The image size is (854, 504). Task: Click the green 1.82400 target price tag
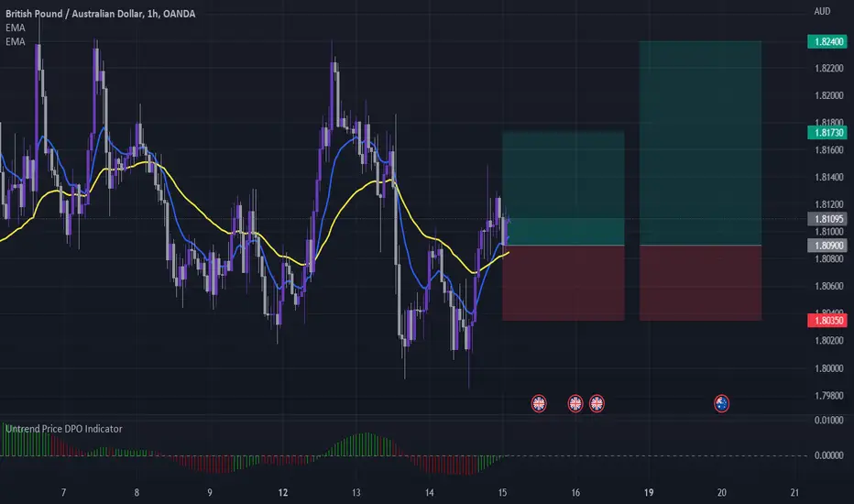pyautogui.click(x=827, y=41)
